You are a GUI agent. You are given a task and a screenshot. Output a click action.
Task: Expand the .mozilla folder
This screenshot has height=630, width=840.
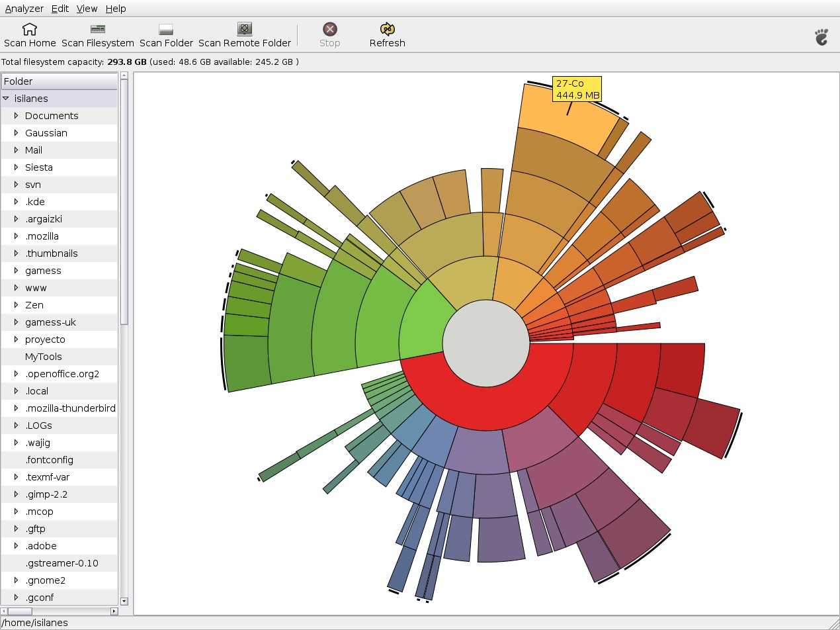[x=17, y=236]
